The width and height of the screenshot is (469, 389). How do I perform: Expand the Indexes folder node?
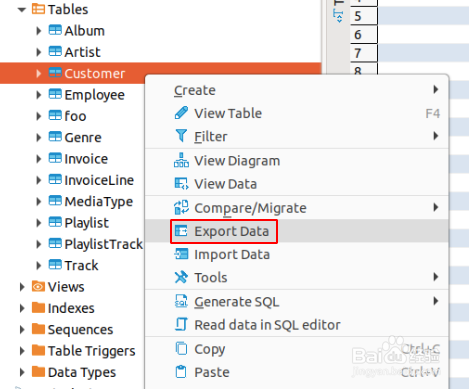[22, 308]
